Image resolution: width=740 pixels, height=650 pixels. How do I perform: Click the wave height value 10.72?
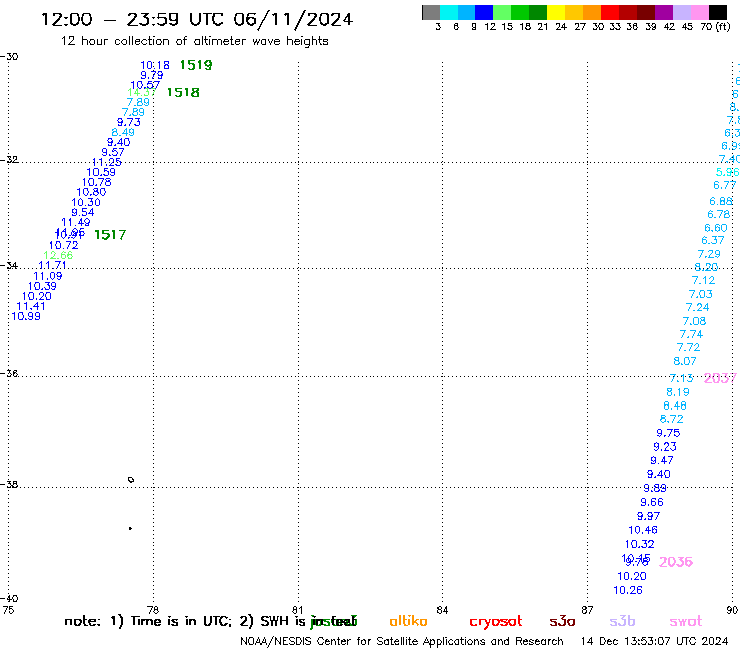click(x=63, y=245)
